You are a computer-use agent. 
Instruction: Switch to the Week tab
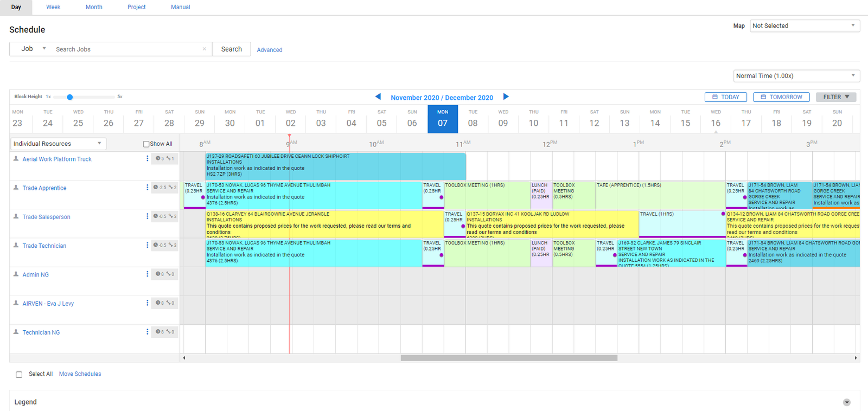click(x=53, y=7)
